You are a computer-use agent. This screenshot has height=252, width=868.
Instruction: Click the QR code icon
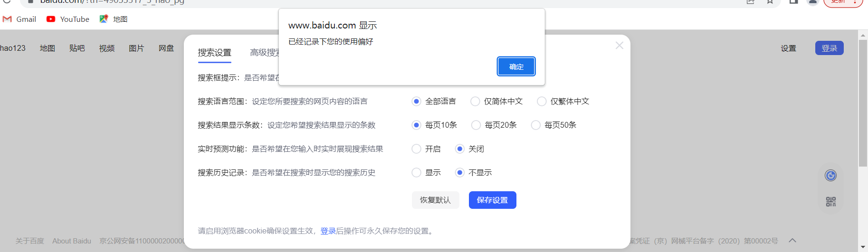point(830,202)
